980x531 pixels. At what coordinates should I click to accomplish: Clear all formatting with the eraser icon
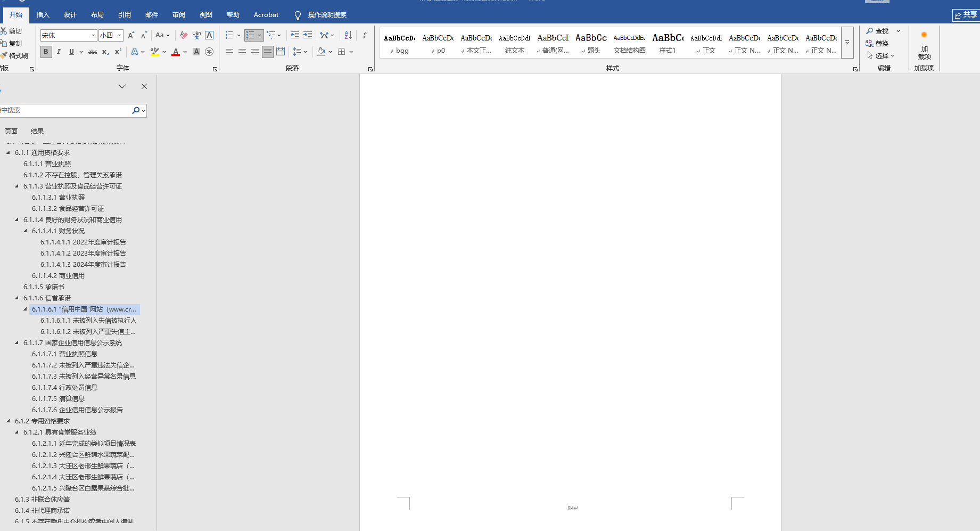tap(184, 35)
